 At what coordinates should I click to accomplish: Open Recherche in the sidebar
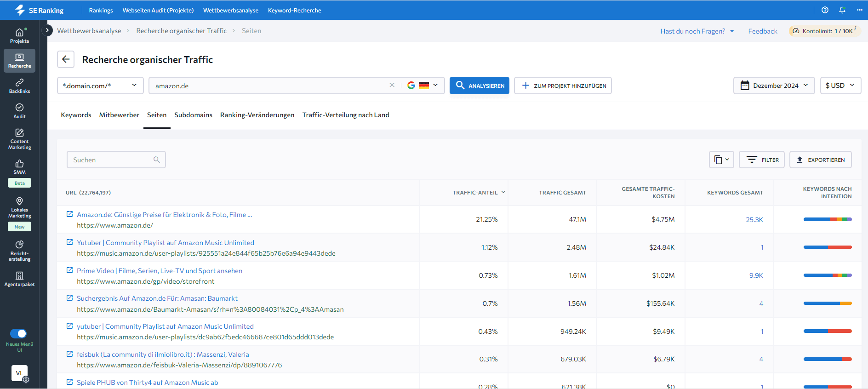[x=19, y=61]
